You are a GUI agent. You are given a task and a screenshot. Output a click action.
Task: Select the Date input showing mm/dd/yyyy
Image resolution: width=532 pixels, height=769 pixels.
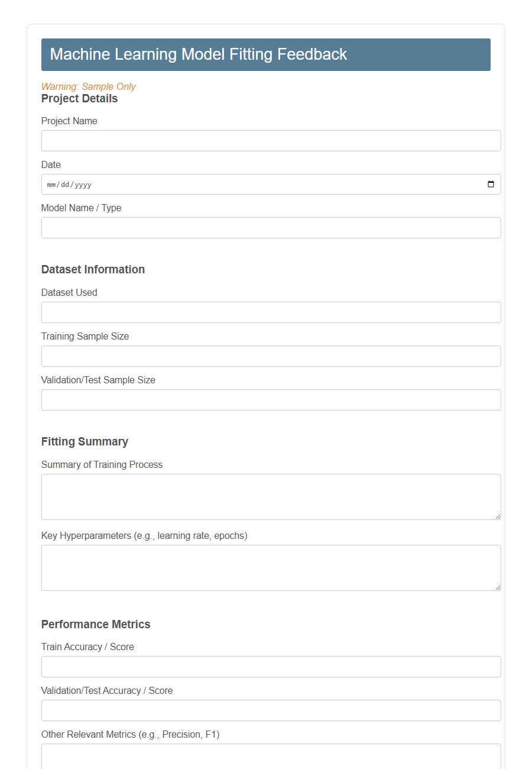[x=236, y=184]
